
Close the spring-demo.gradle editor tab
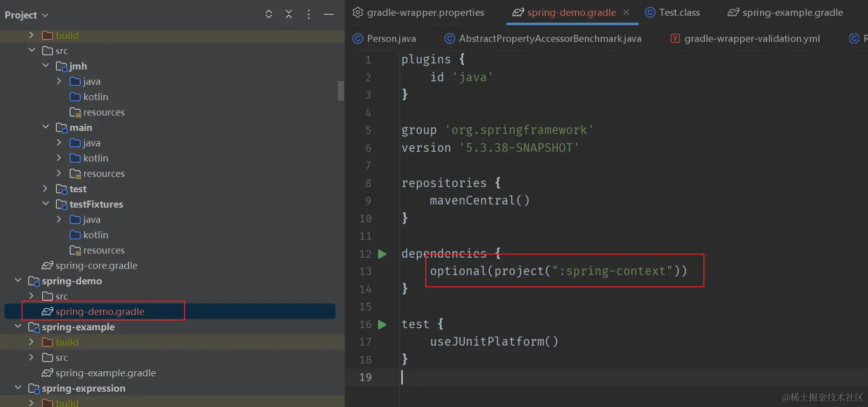click(x=626, y=12)
